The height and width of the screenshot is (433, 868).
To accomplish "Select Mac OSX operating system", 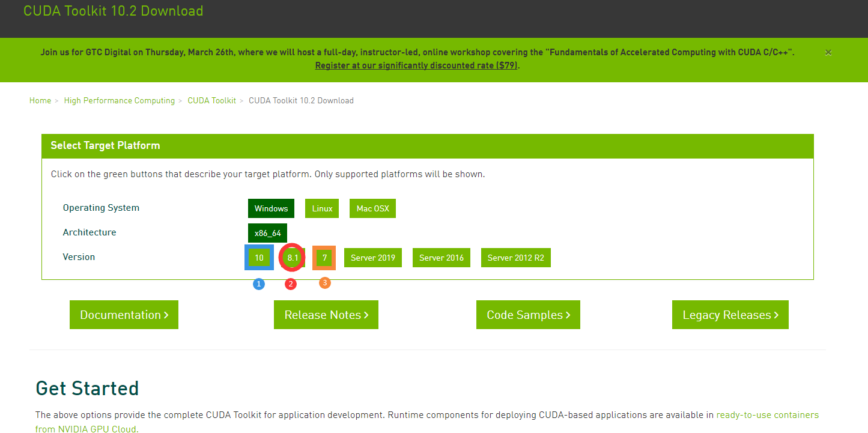I will coord(372,208).
